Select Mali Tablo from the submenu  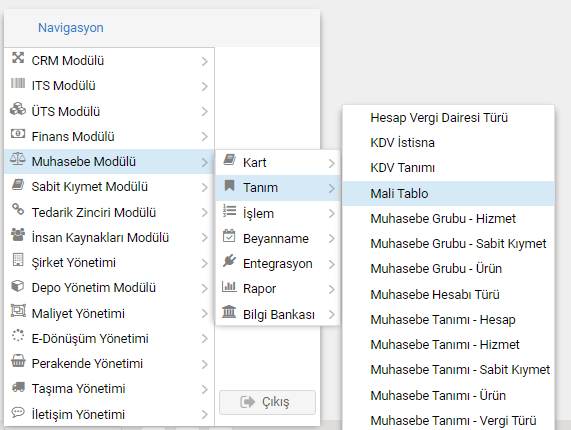pyautogui.click(x=448, y=193)
